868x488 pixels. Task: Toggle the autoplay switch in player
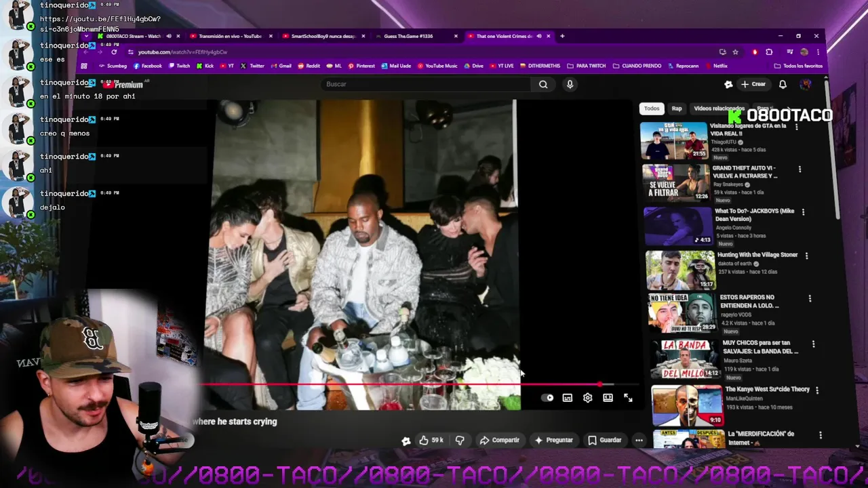pyautogui.click(x=548, y=398)
